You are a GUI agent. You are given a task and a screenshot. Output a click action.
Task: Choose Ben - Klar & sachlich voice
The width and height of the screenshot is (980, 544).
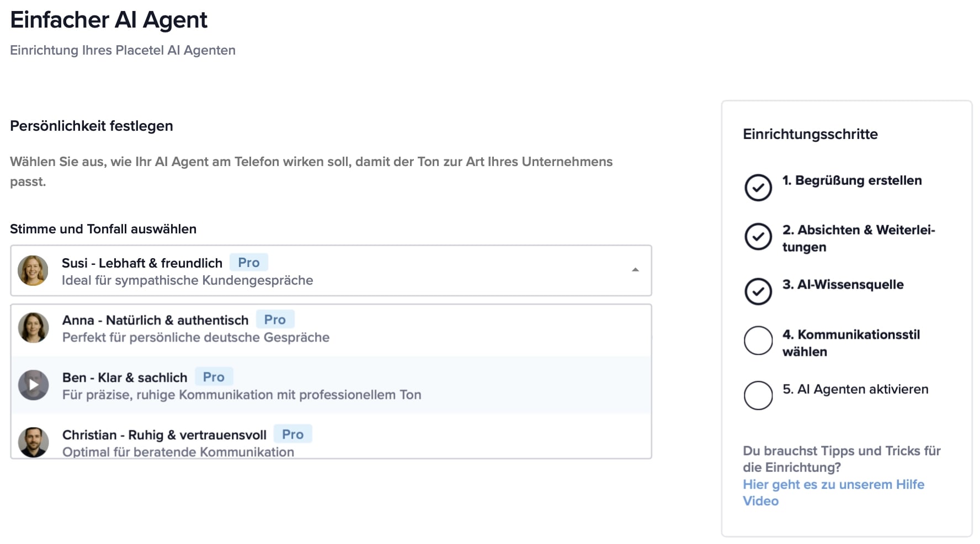pos(125,377)
